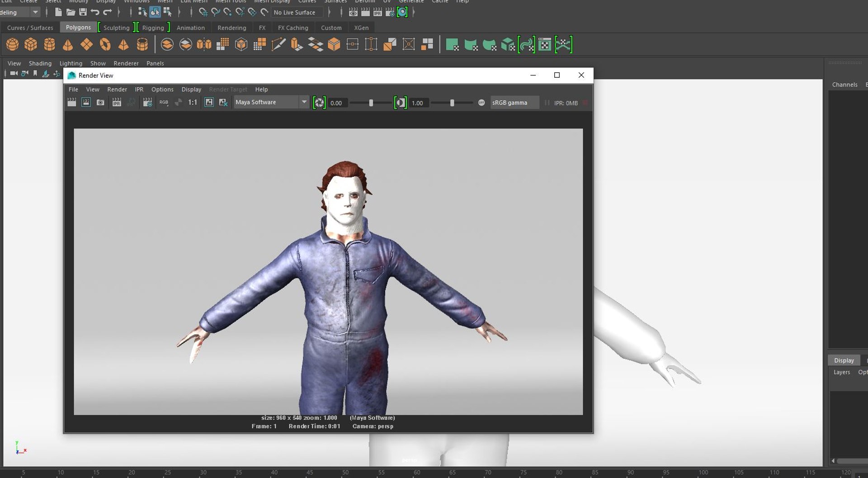868x478 pixels.
Task: Click the exposure slider in Render View
Action: 371,103
